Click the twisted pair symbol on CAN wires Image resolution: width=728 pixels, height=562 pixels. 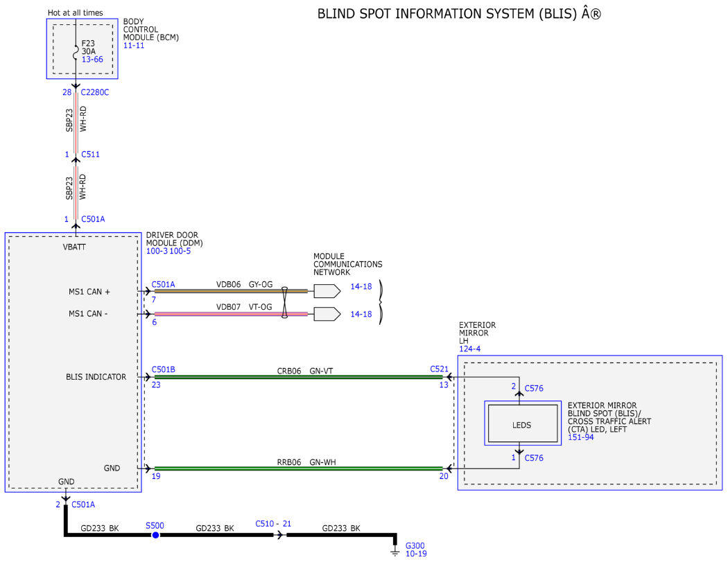click(x=284, y=303)
